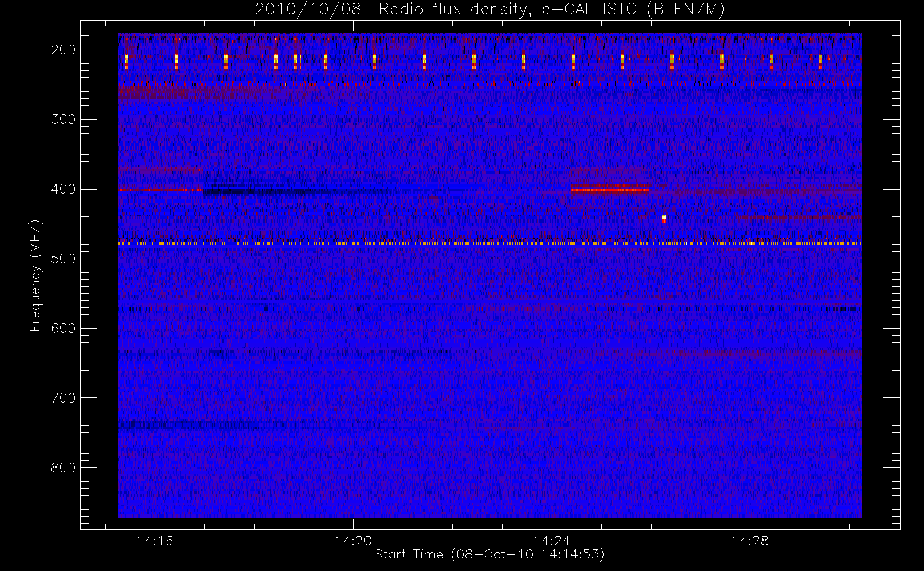Select the 'Frequency (MHZ)' axis label
This screenshot has height=571, width=924.
35,275
